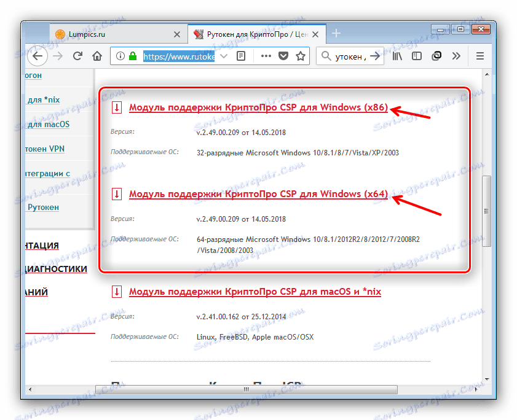Expand more toolbar tools chevron
This screenshot has height=420, width=517.
coord(456,56)
